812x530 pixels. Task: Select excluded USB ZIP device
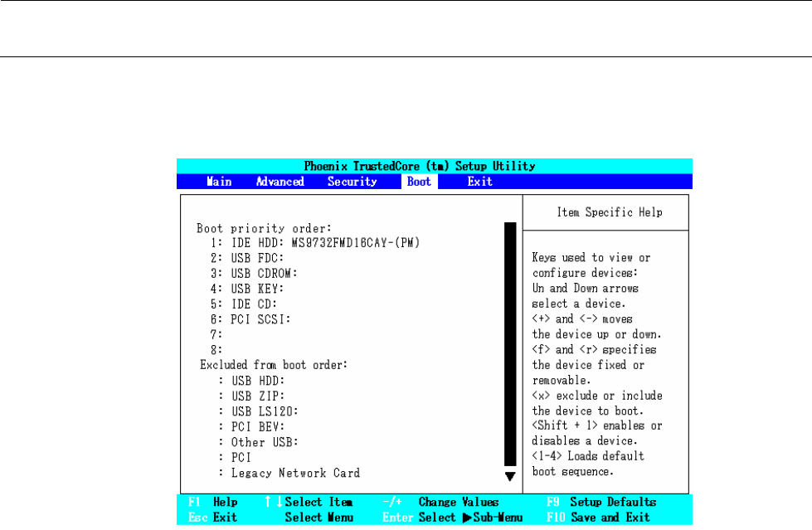[250, 396]
